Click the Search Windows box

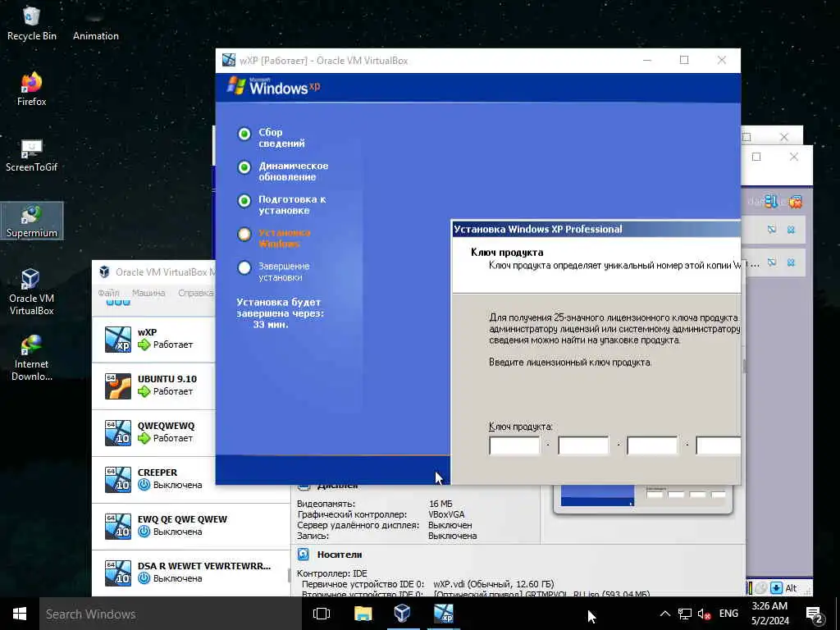coord(171,614)
